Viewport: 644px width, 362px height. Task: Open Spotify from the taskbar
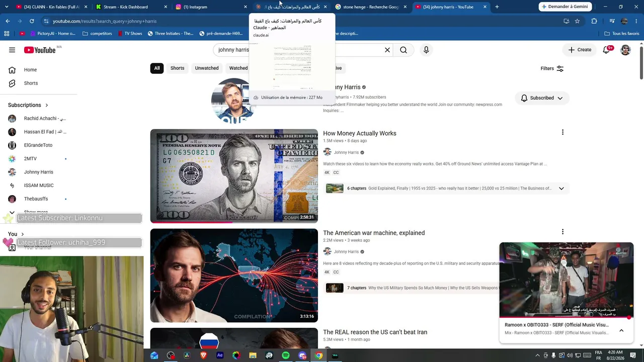click(x=286, y=355)
